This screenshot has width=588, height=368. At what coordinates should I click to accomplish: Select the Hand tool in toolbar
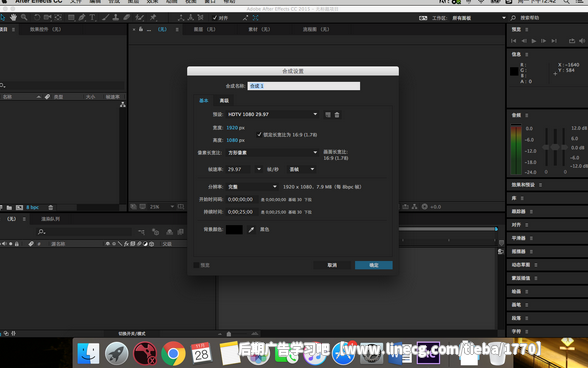[14, 17]
